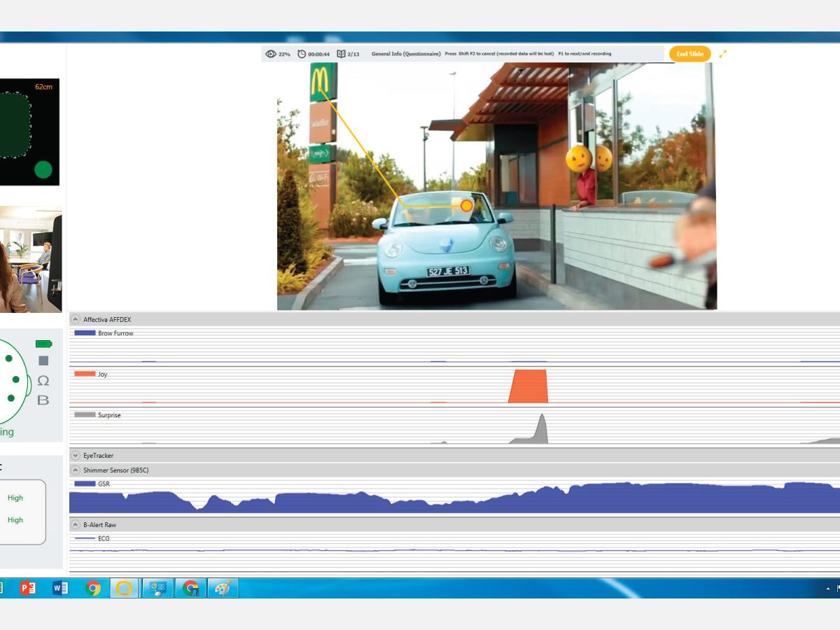840x630 pixels.
Task: Click the Surprise gray legend swatch
Action: [x=85, y=415]
